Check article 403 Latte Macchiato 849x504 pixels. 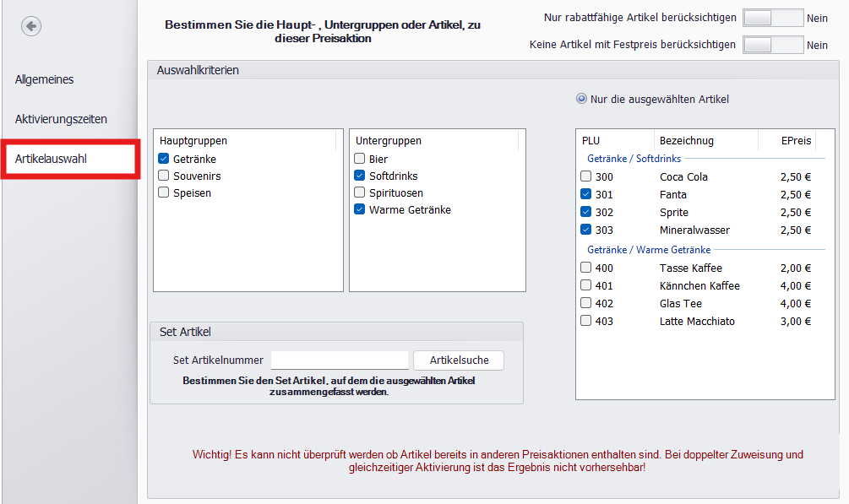coord(586,321)
